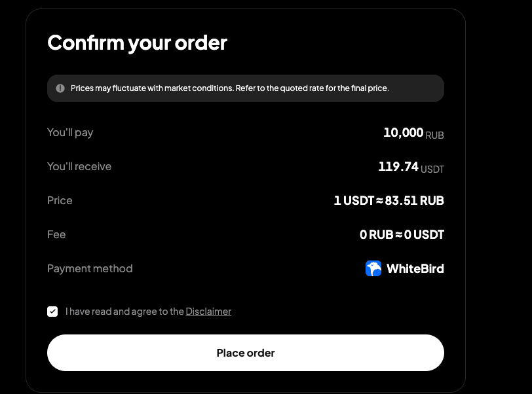
Task: Click the 10,000 RUB pay amount
Action: pos(413,133)
